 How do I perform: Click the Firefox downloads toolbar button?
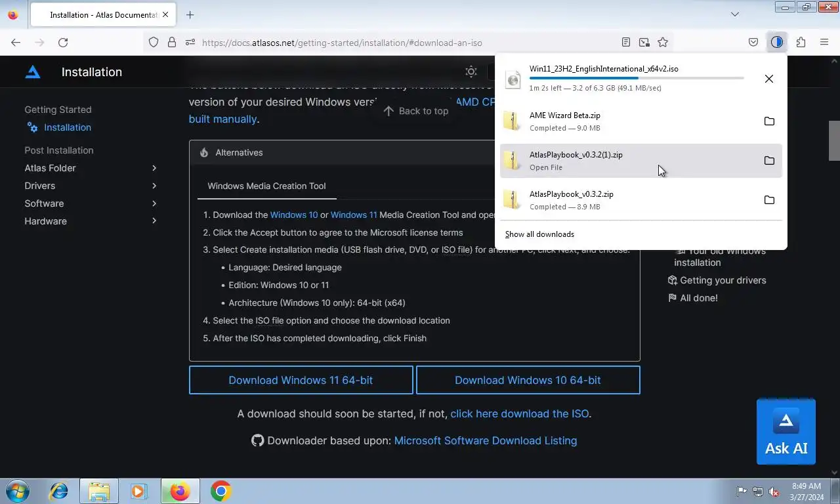777,42
